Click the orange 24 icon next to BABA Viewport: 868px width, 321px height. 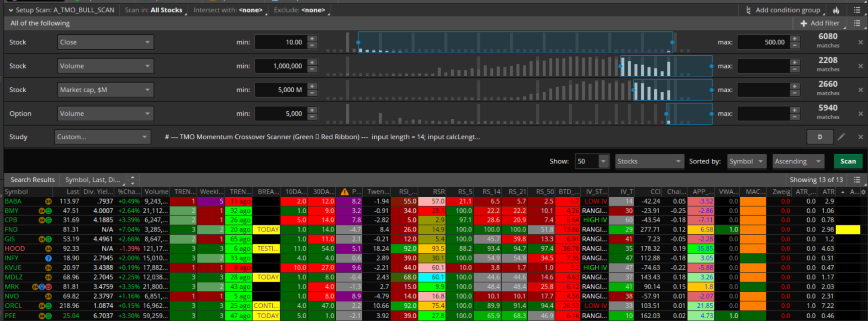tap(48, 201)
